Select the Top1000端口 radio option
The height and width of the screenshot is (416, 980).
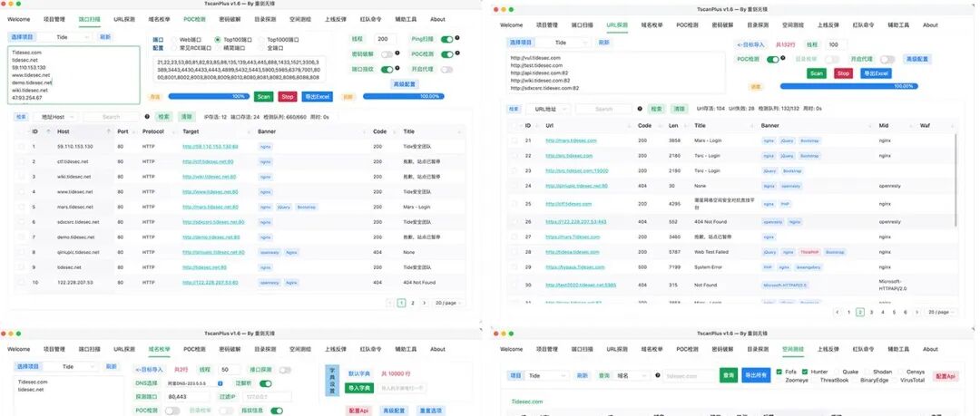pos(262,40)
